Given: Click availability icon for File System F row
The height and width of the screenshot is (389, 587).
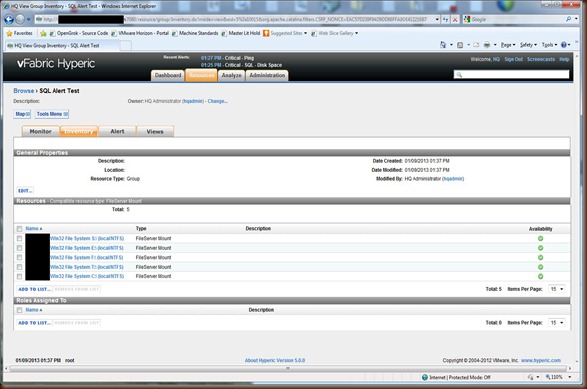Looking at the screenshot, I should tap(540, 258).
